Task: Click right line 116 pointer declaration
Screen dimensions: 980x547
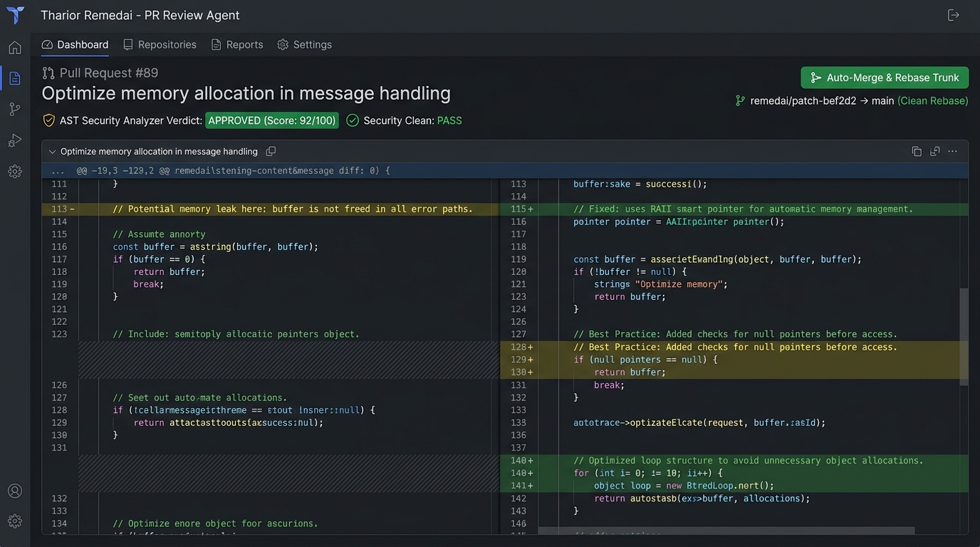Action: pos(679,222)
